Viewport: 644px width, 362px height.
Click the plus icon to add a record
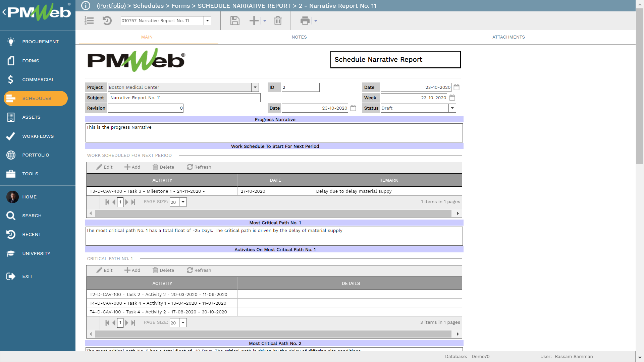254,21
